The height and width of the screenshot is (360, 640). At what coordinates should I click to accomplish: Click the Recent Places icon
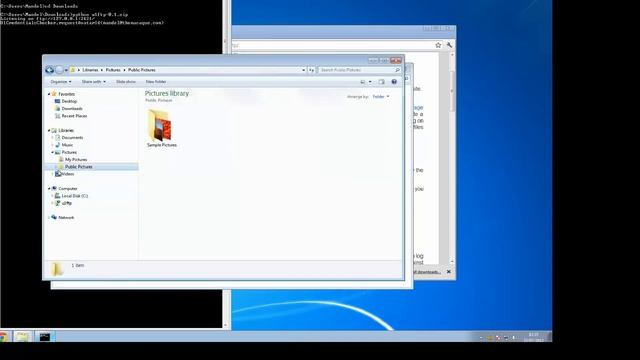click(57, 116)
